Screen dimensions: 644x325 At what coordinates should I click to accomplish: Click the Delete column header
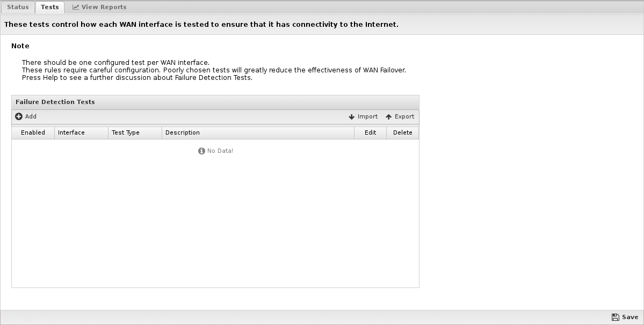tap(402, 133)
